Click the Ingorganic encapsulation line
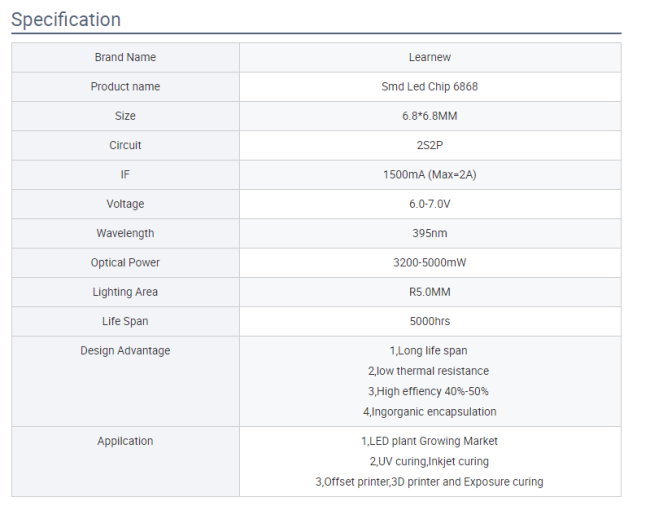The width and height of the screenshot is (650, 506). 430,412
